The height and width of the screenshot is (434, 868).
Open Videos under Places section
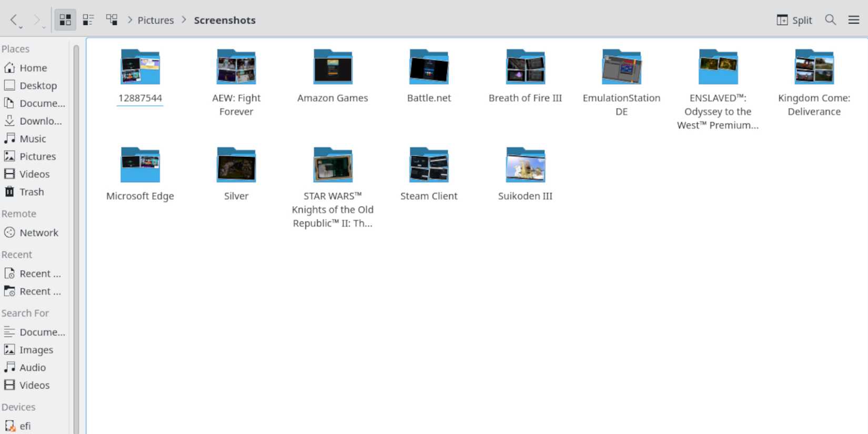click(34, 174)
